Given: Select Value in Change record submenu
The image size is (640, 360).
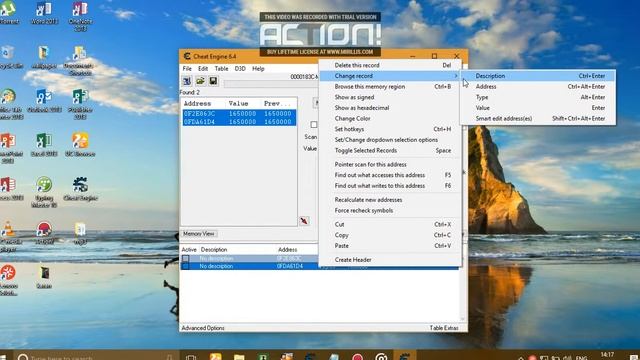Looking at the screenshot, I should [x=538, y=108].
